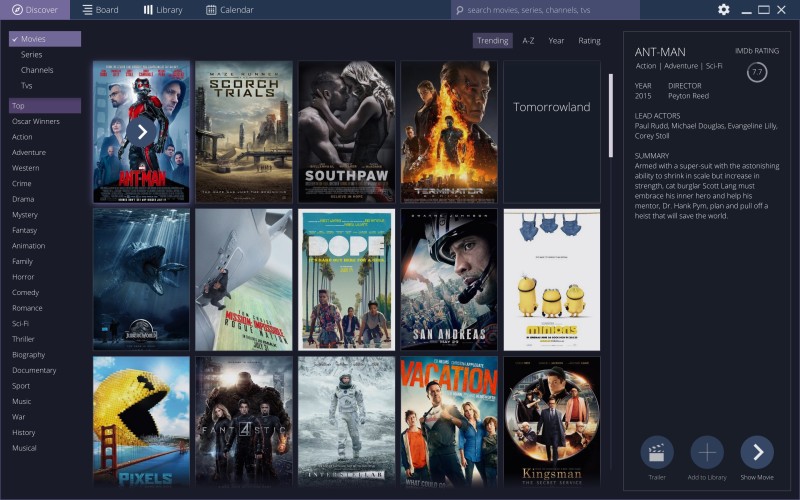Click the IMDb rating 7.7 circle

[757, 72]
